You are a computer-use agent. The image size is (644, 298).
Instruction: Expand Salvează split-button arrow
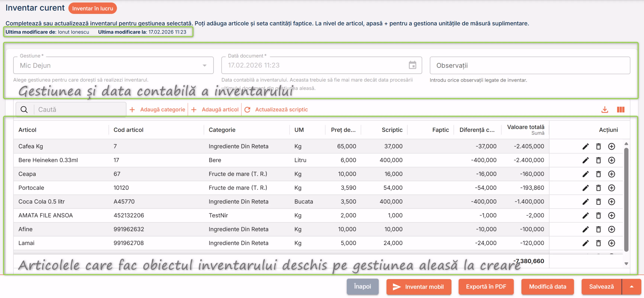click(x=632, y=287)
